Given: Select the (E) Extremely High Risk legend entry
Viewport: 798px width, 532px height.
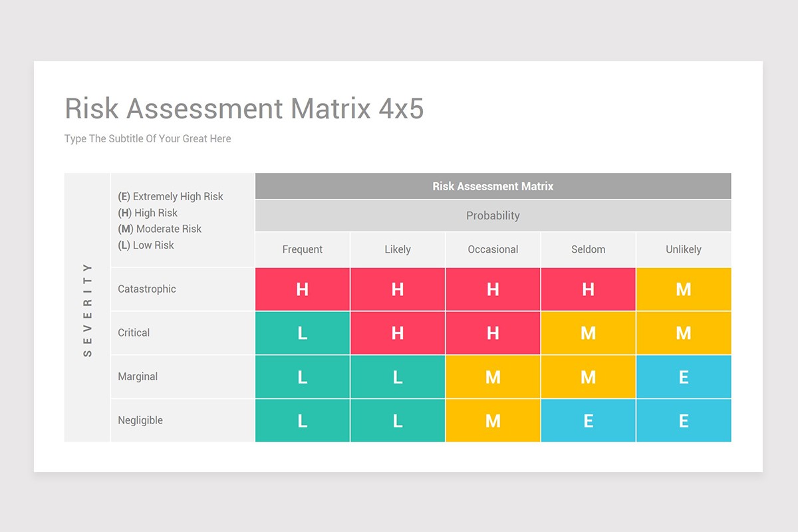Looking at the screenshot, I should tap(170, 196).
